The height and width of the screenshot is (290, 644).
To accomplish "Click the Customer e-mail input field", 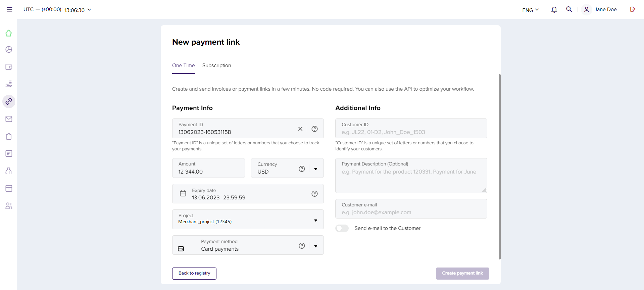I will (x=411, y=212).
